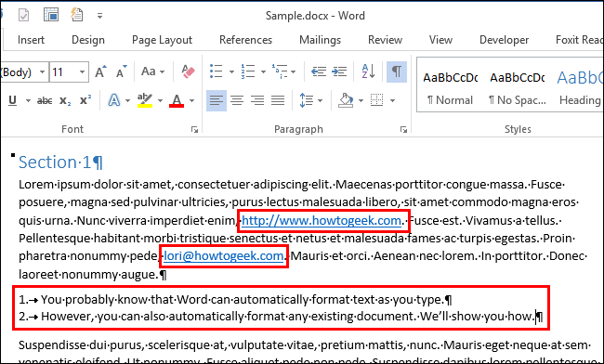The image size is (604, 364).
Task: Click the Text Effects glowing A icon
Action: click(113, 100)
